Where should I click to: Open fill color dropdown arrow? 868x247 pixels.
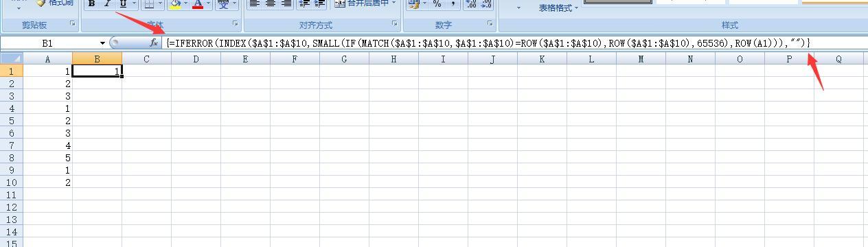pyautogui.click(x=187, y=3)
